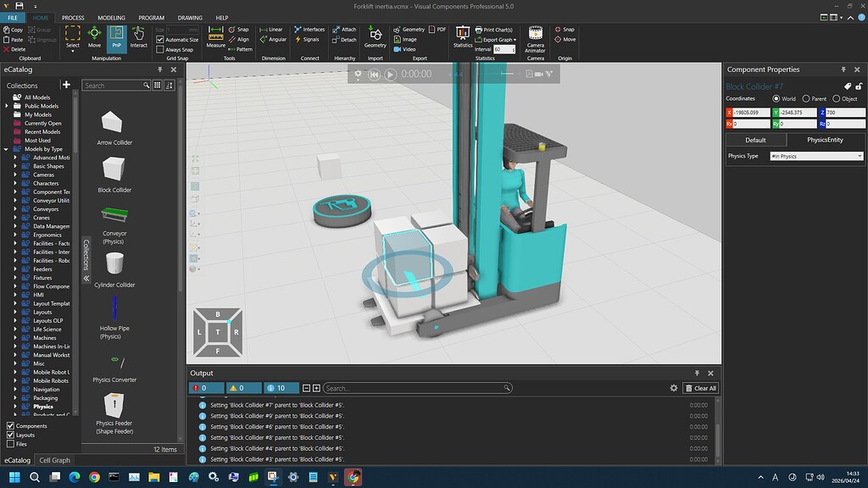Reset the simulation

click(374, 75)
